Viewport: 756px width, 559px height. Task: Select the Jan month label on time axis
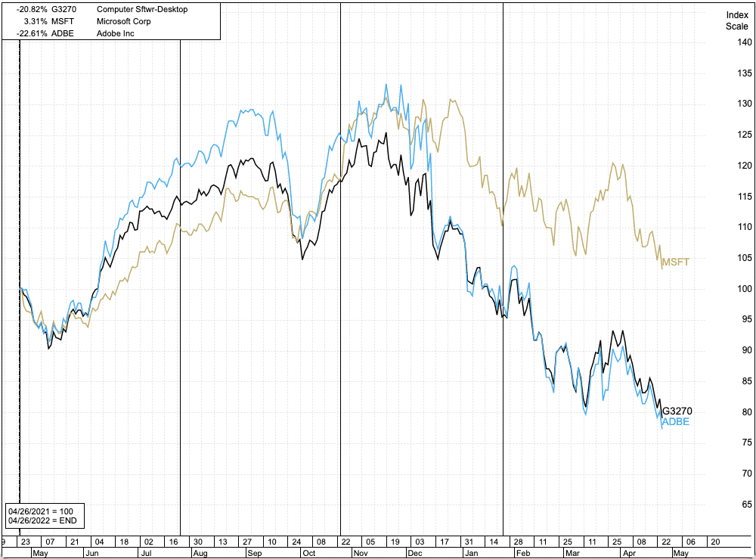point(471,553)
